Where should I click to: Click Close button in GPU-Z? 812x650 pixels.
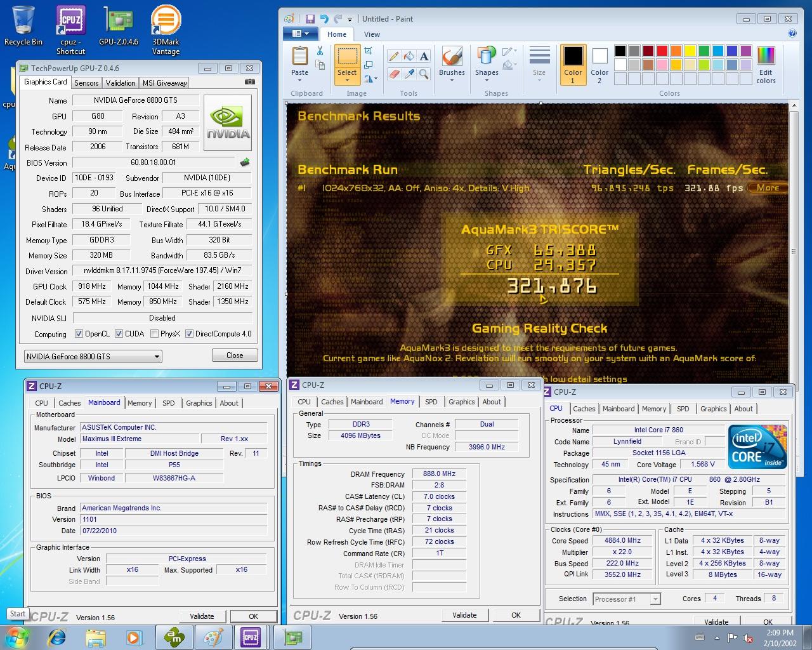235,355
